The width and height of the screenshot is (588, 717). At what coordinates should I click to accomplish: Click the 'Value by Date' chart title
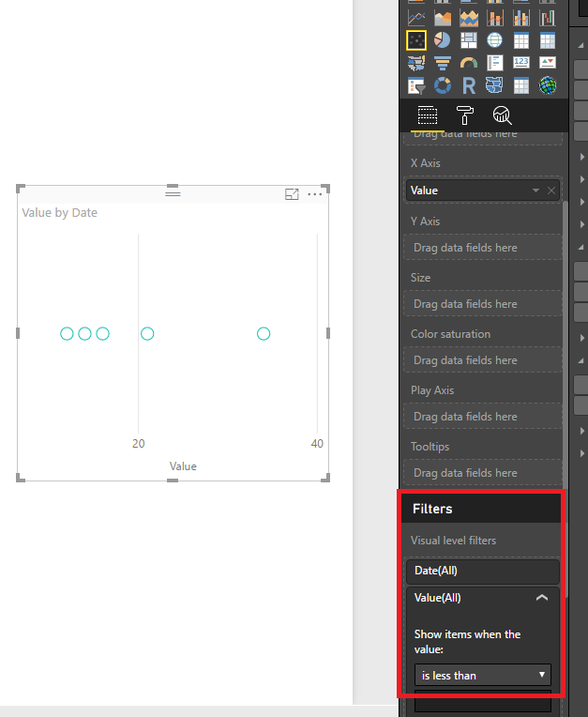point(59,213)
